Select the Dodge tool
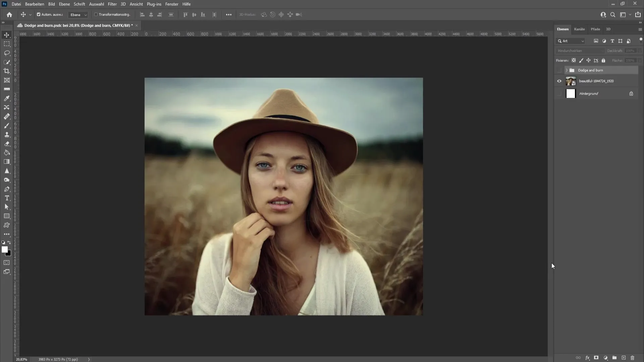This screenshot has height=362, width=644. (7, 180)
